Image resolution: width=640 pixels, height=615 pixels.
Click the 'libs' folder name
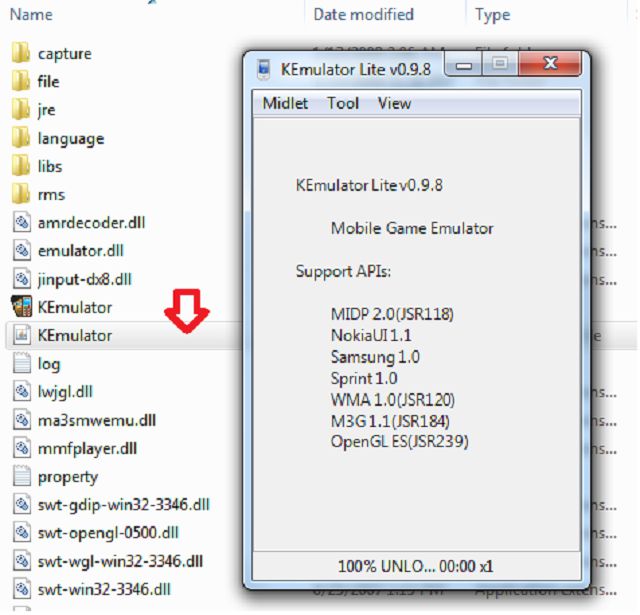tap(50, 166)
